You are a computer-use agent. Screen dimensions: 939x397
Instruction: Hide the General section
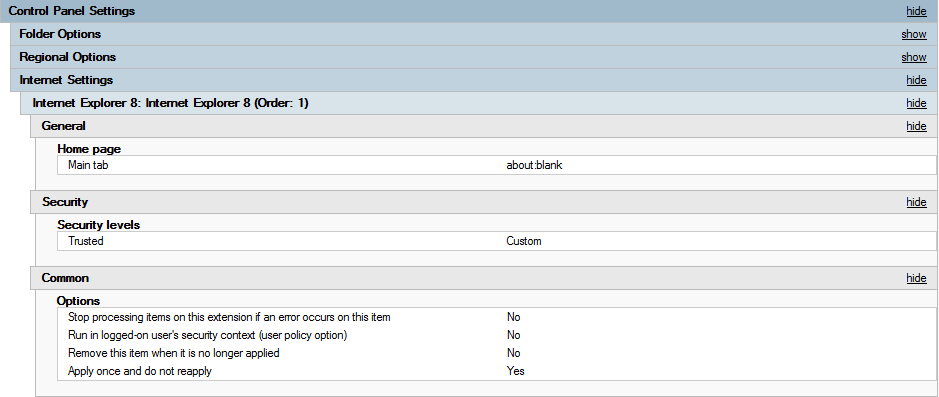click(916, 126)
